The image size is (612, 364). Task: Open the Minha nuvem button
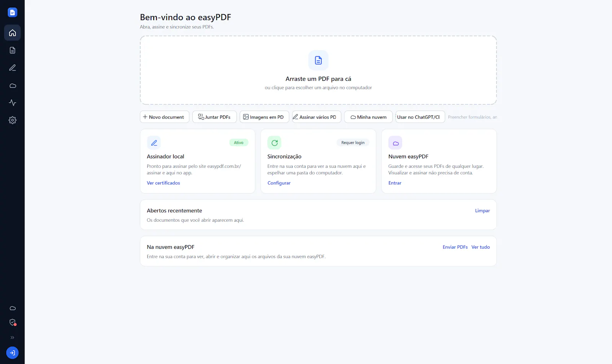[x=368, y=117]
